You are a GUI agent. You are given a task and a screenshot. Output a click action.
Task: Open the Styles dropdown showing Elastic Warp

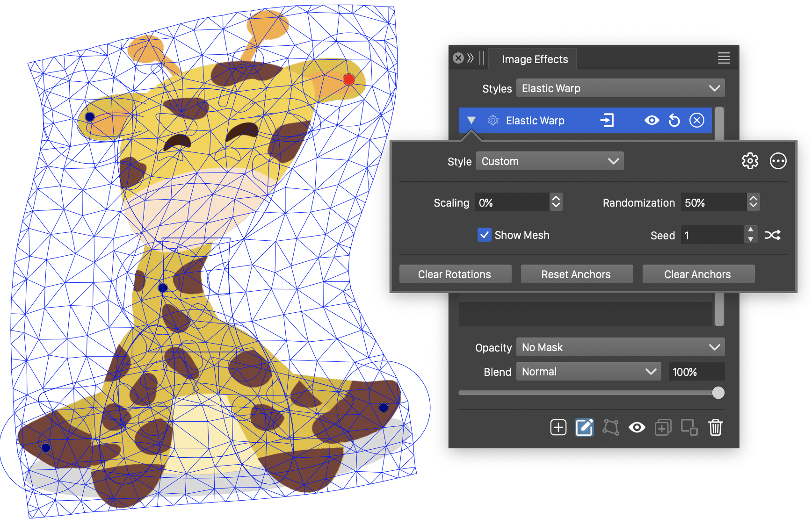(x=620, y=88)
